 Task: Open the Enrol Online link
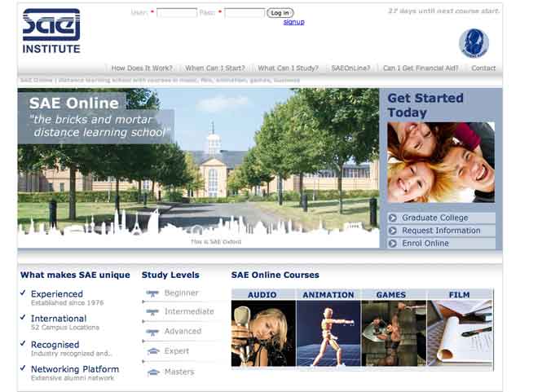pyautogui.click(x=425, y=244)
